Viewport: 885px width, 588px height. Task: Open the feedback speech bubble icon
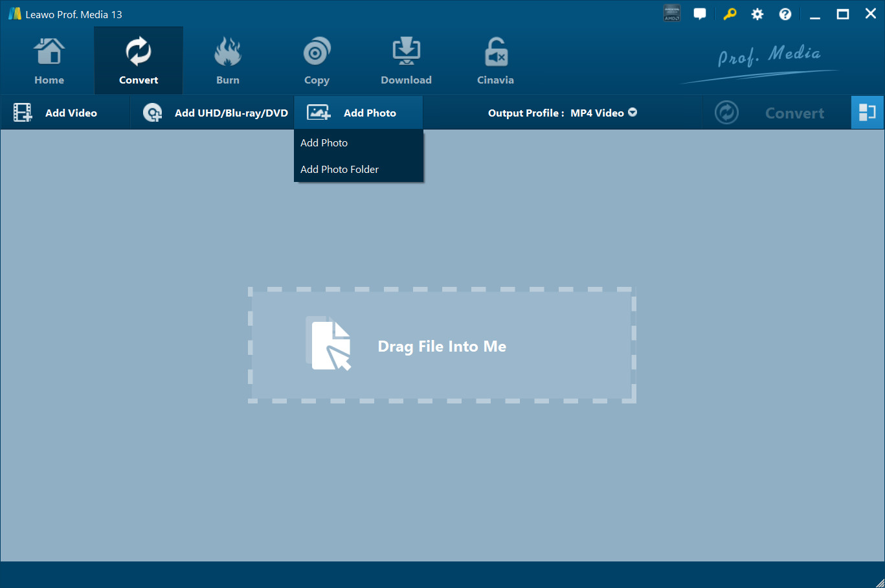tap(700, 14)
